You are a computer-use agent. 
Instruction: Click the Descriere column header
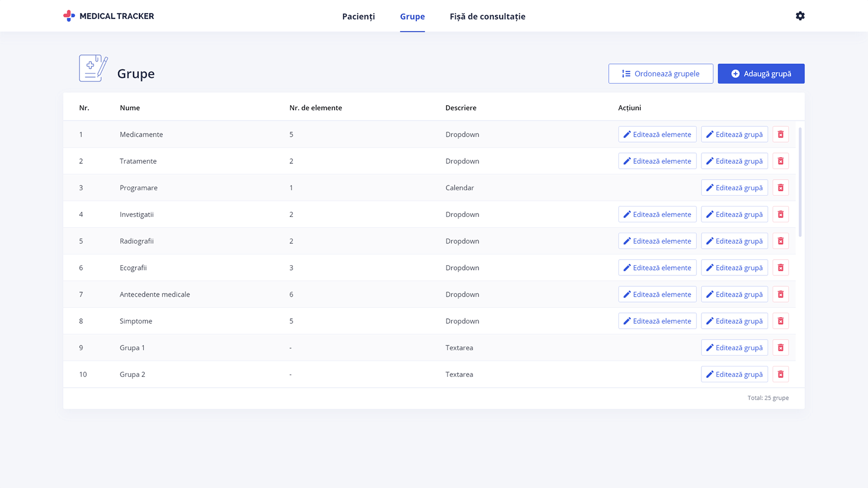461,108
